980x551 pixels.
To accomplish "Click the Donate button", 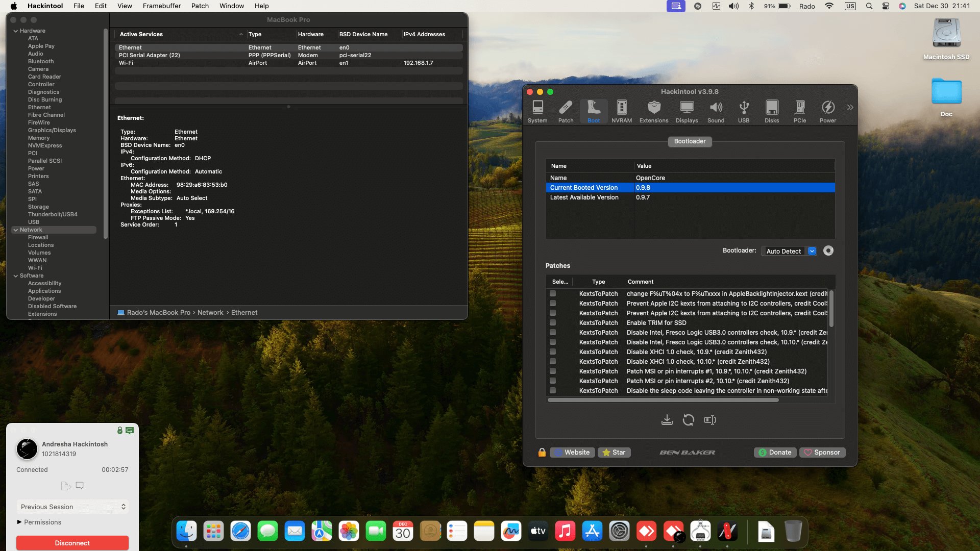I will tap(774, 453).
